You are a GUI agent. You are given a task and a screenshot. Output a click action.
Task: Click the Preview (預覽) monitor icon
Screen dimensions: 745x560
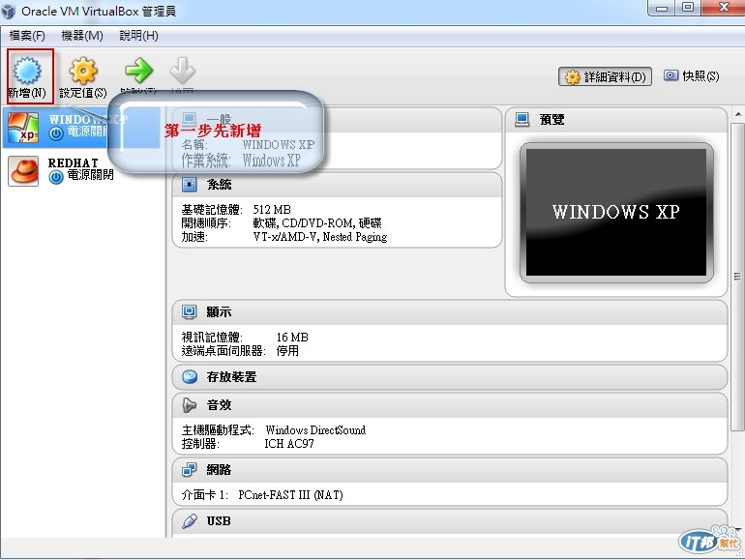pyautogui.click(x=522, y=119)
